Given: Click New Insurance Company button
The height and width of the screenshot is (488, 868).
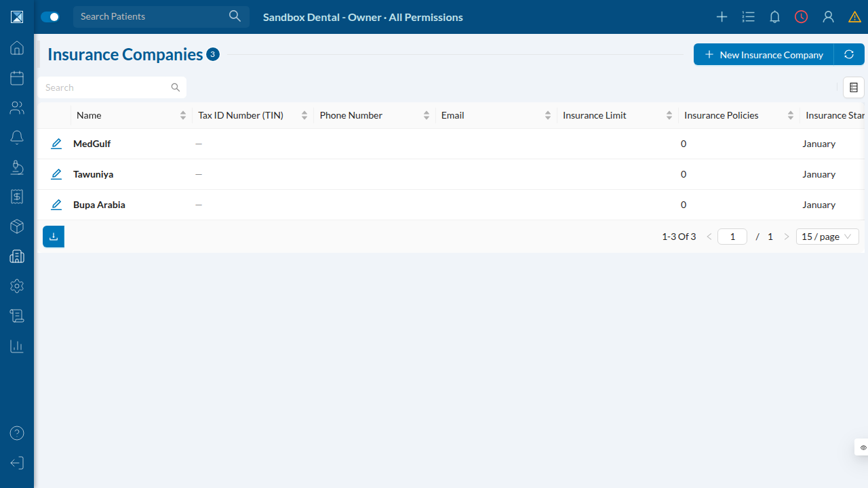Looking at the screenshot, I should click(x=764, y=54).
